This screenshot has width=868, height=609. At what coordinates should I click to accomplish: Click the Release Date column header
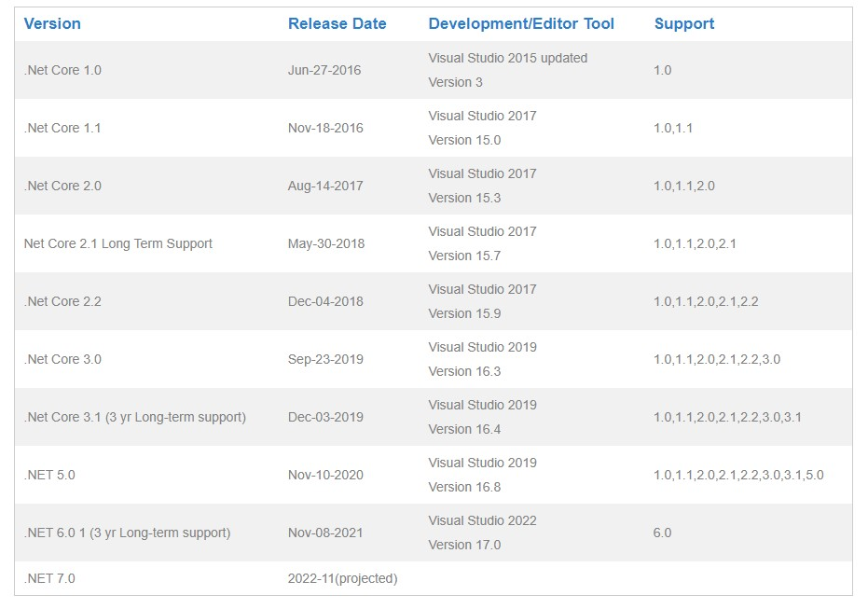point(337,24)
